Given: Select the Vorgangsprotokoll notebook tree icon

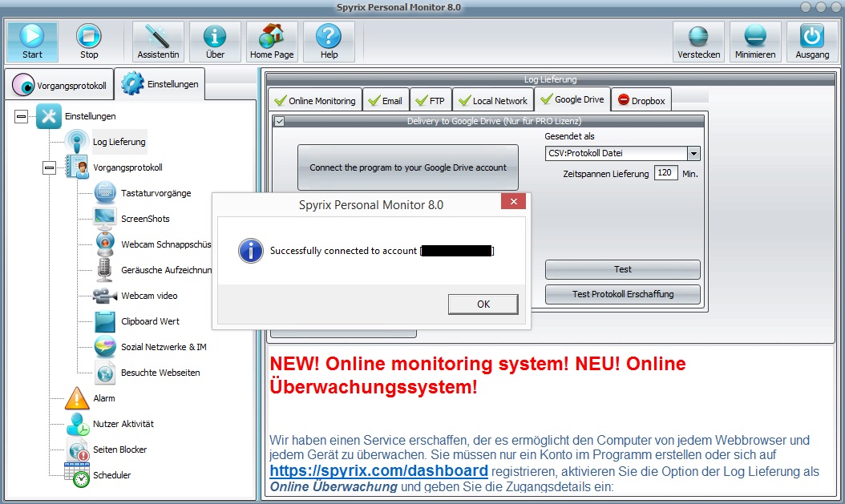Looking at the screenshot, I should point(76,167).
